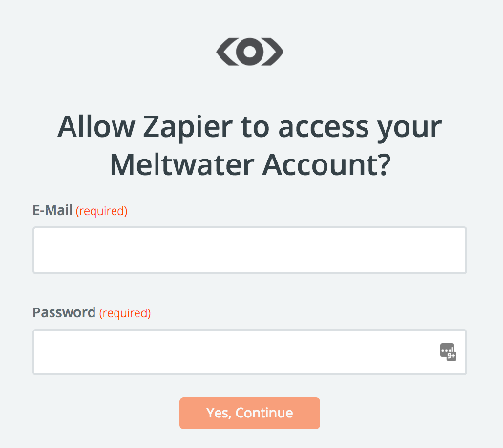Click the right chevron of the Meltwater logo

(x=272, y=52)
